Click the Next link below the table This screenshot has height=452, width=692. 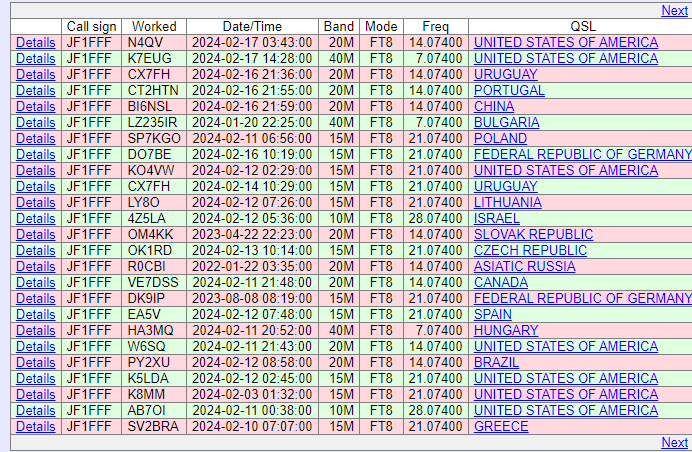click(674, 442)
